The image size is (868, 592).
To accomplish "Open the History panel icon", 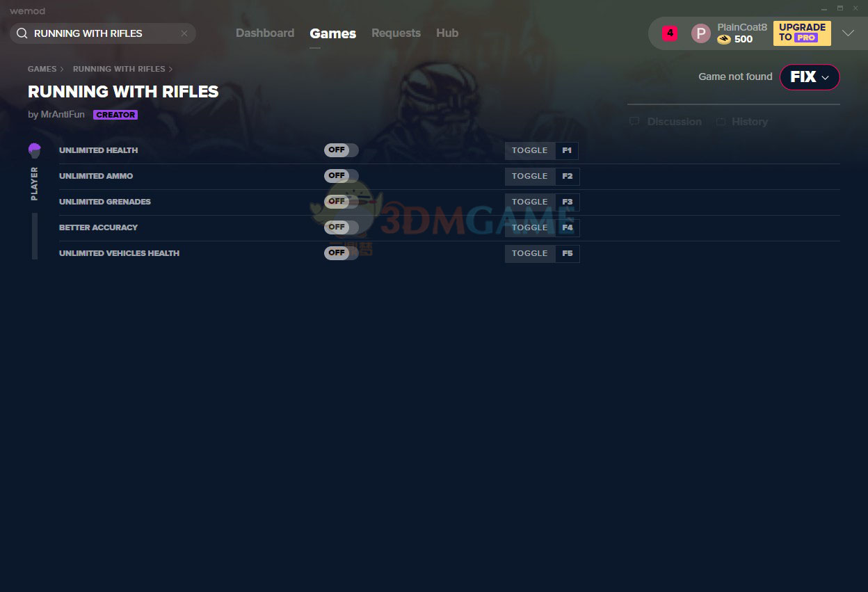I will pyautogui.click(x=719, y=121).
